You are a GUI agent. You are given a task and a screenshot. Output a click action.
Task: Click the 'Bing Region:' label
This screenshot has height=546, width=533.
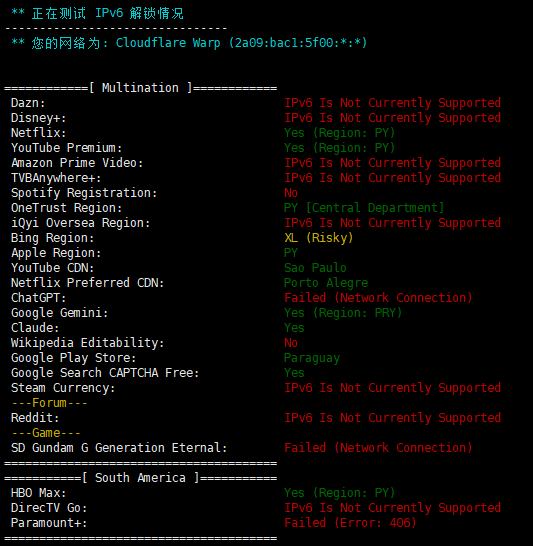coord(53,238)
